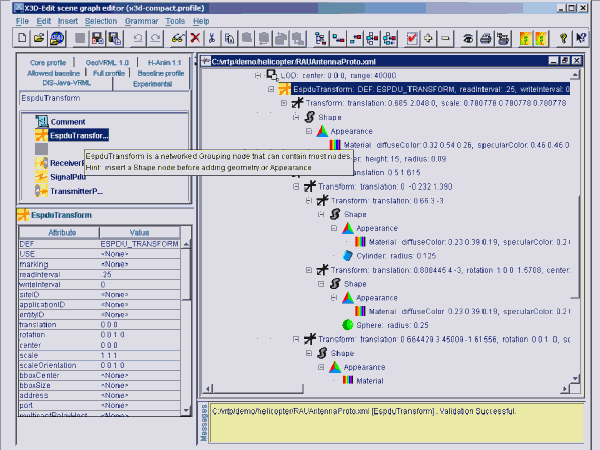Click the red X delete icon
This screenshot has width=600, height=450.
point(195,37)
